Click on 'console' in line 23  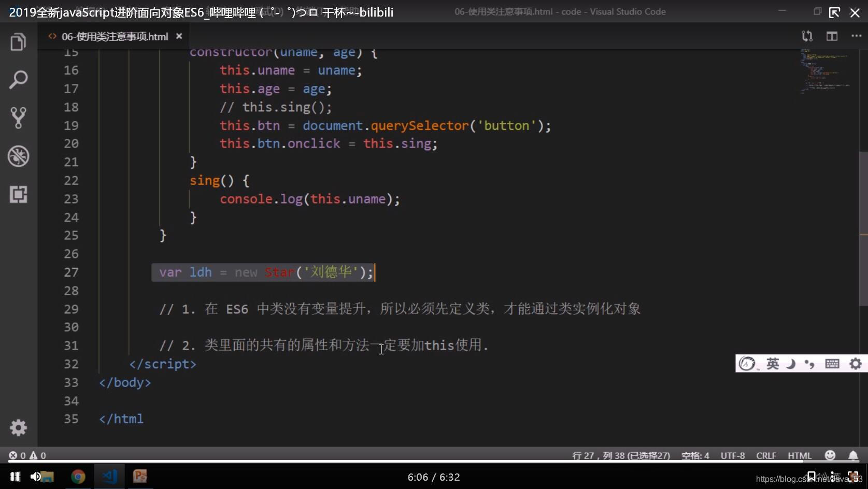click(246, 199)
